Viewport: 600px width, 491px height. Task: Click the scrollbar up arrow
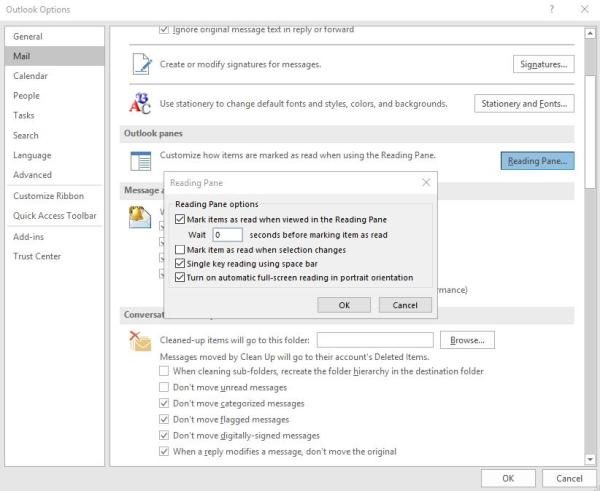click(x=590, y=34)
